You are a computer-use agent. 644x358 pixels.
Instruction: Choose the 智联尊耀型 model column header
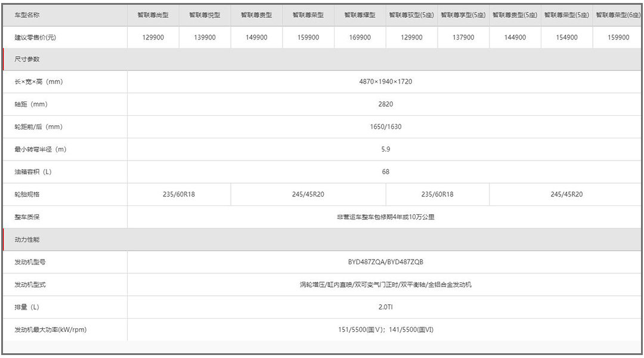[360, 15]
